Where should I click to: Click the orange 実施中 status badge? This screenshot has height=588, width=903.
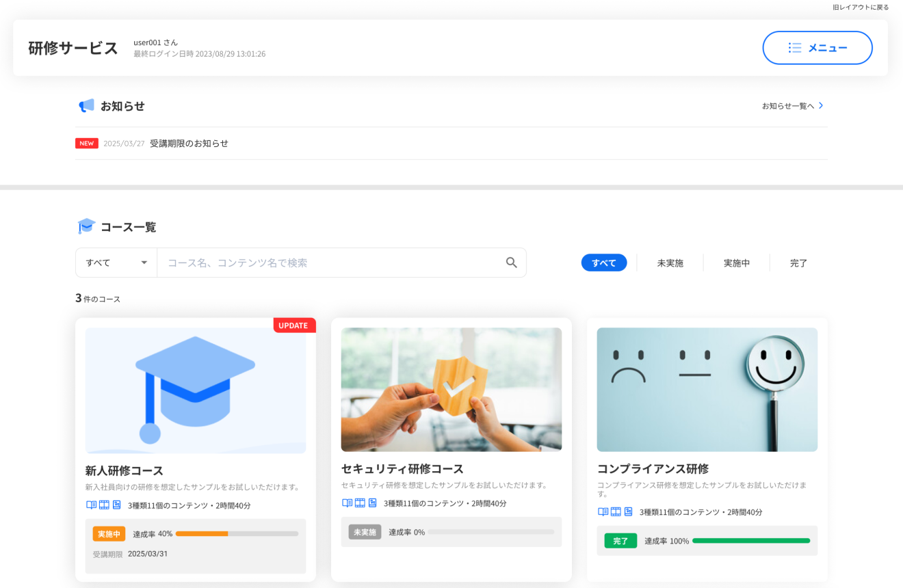[109, 534]
